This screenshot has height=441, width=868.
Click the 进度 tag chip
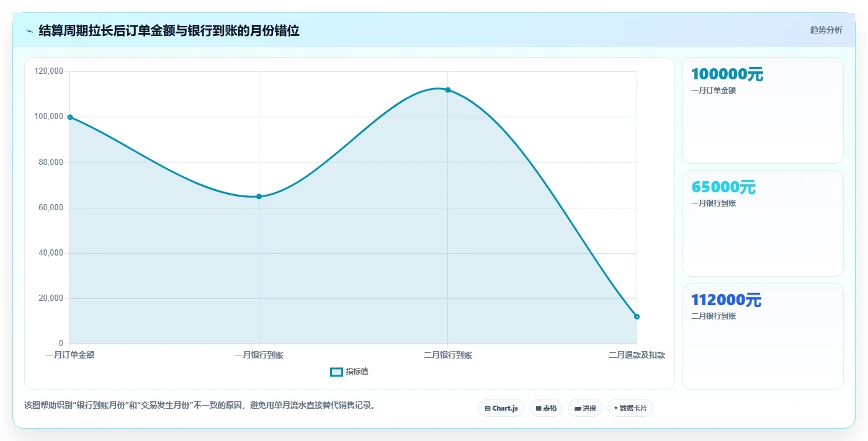(585, 408)
